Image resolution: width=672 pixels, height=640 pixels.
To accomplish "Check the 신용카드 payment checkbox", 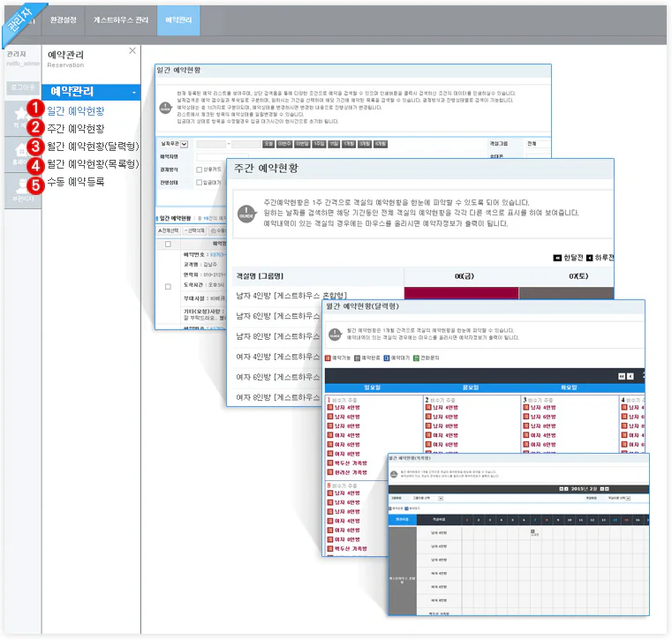I will click(199, 169).
